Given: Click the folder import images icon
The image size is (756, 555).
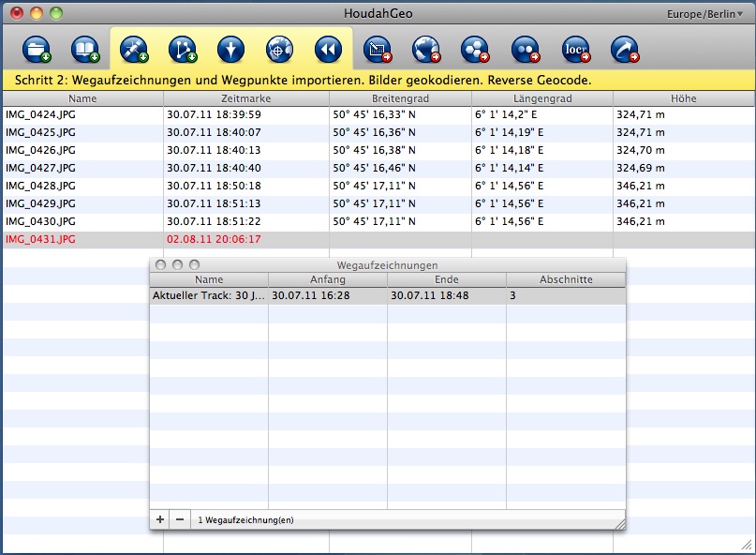Looking at the screenshot, I should 37,50.
